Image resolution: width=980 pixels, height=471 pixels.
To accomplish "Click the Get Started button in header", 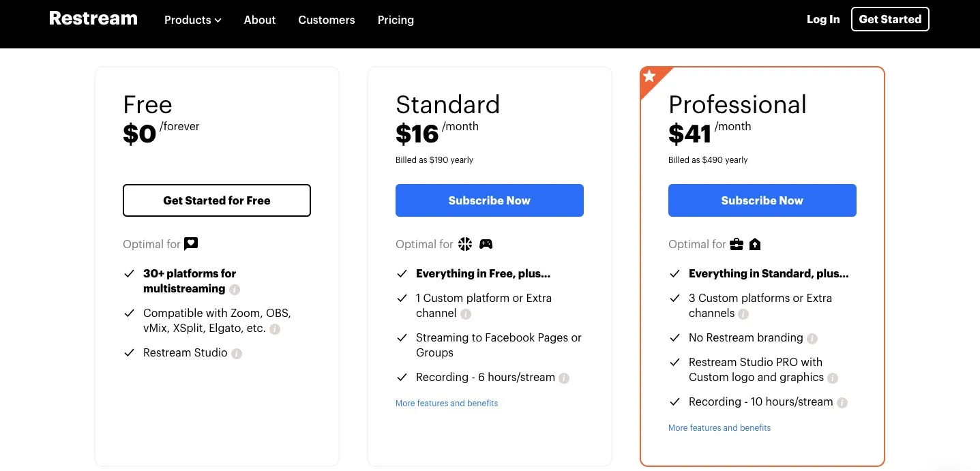I will point(890,19).
